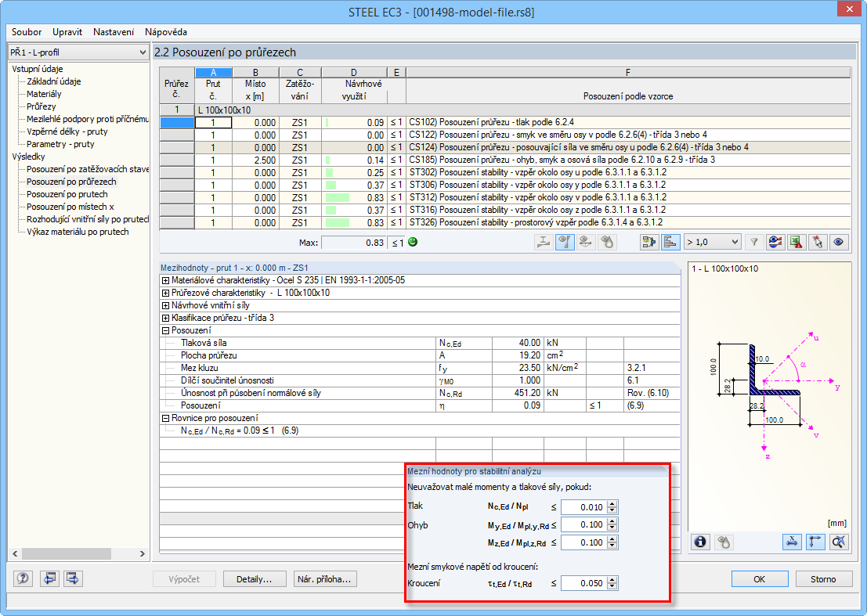Collapse Rovnice pro posouzení node
Image resolution: width=867 pixels, height=616 pixels.
(165, 419)
